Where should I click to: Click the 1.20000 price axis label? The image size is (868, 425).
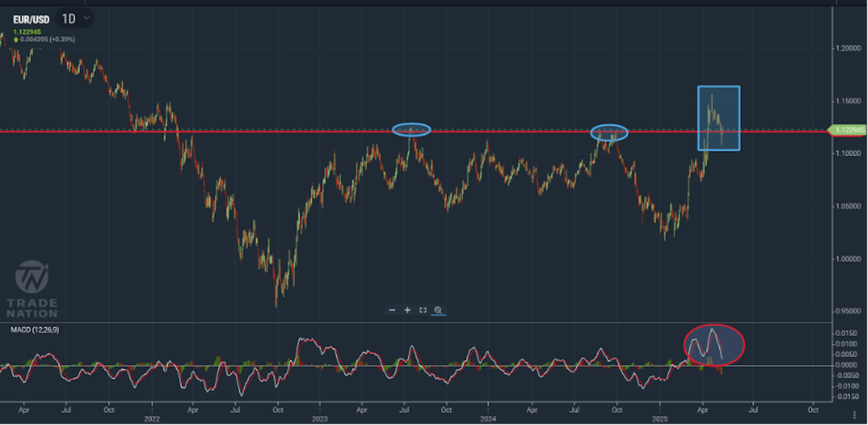[x=848, y=48]
